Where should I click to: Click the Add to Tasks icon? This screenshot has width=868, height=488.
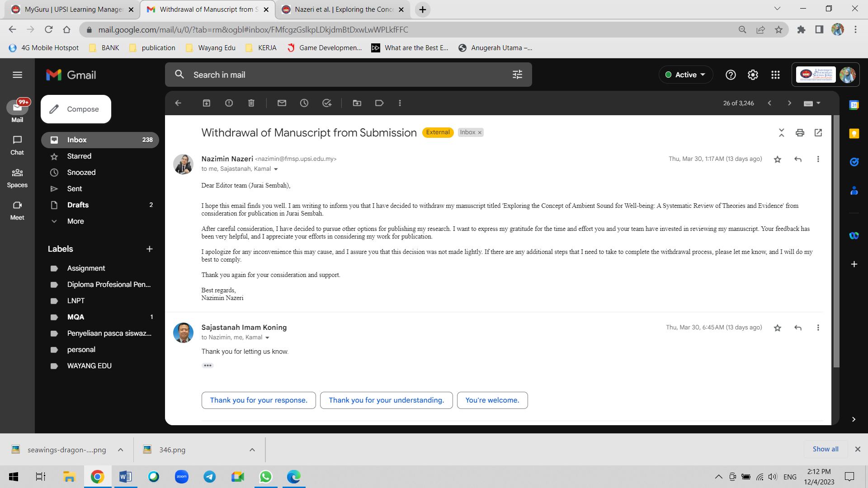pos(327,103)
